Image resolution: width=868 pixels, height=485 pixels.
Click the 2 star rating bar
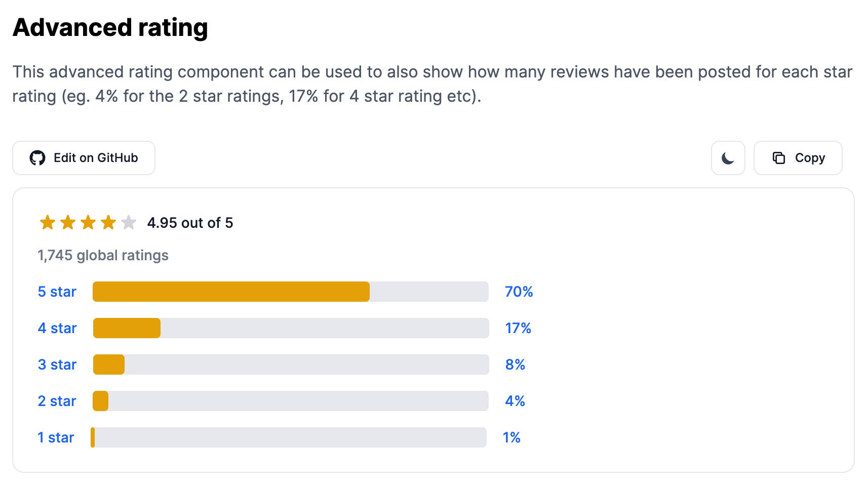point(290,400)
